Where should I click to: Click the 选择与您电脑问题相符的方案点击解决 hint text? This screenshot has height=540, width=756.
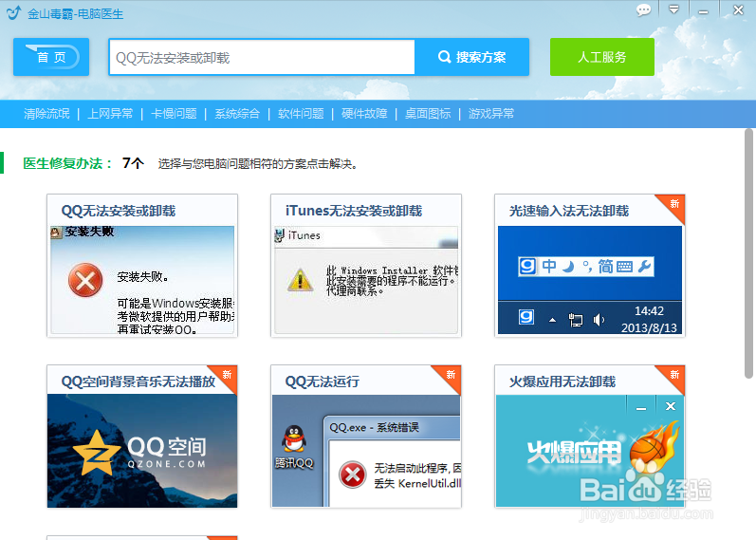(x=257, y=164)
